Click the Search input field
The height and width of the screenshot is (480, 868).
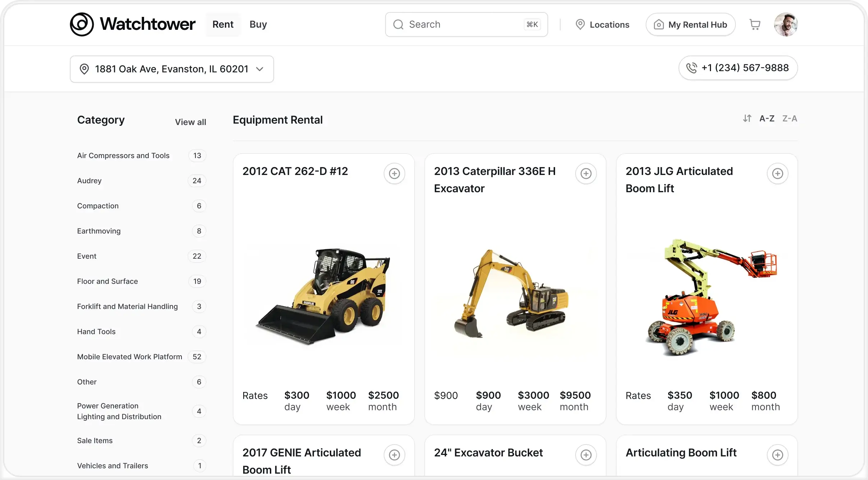[x=460, y=24]
